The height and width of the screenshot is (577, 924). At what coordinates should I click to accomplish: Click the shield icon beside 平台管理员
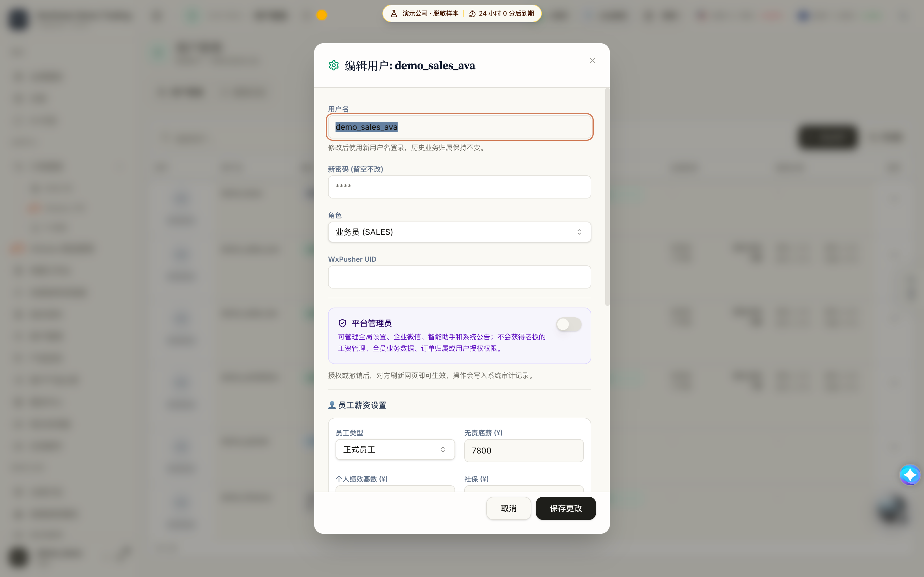pyautogui.click(x=342, y=323)
